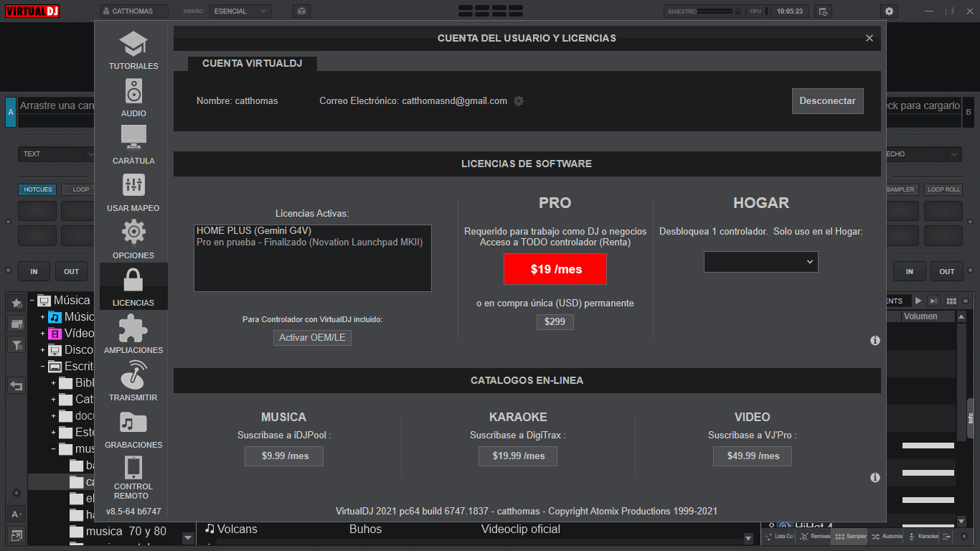Click the filter folder icon in browser
The height and width of the screenshot is (551, 980).
tap(17, 345)
